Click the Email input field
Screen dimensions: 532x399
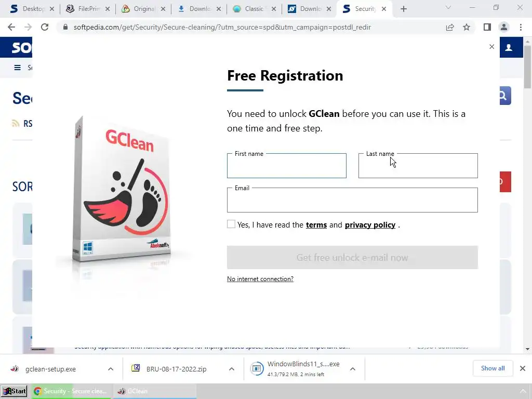[x=352, y=200]
